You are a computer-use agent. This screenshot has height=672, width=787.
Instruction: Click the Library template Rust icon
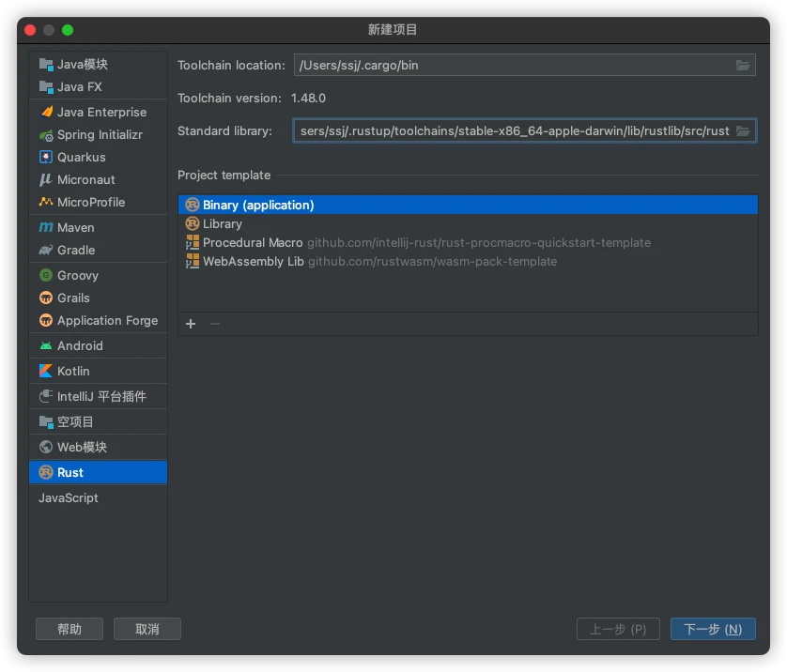(x=193, y=223)
